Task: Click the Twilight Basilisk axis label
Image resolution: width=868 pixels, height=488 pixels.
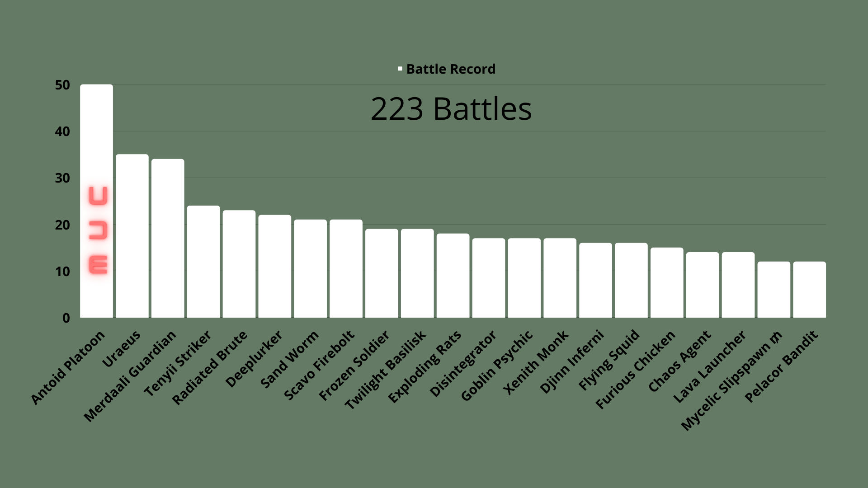Action: click(x=385, y=370)
